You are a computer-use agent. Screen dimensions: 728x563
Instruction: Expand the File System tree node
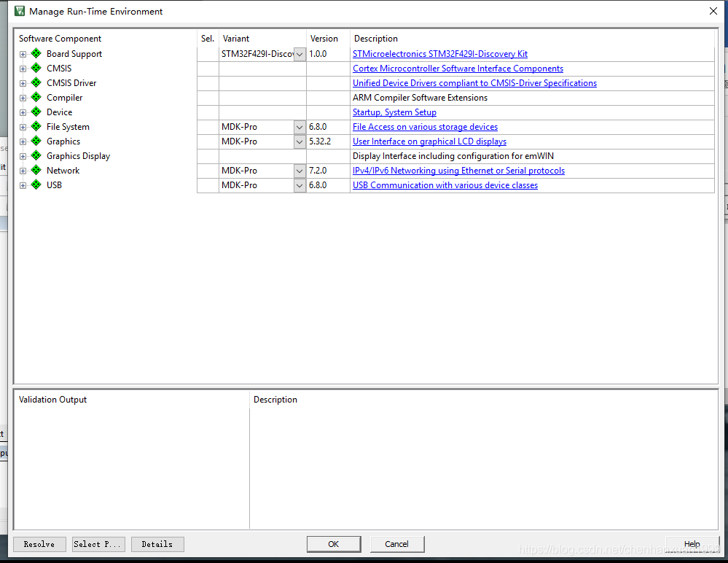23,128
